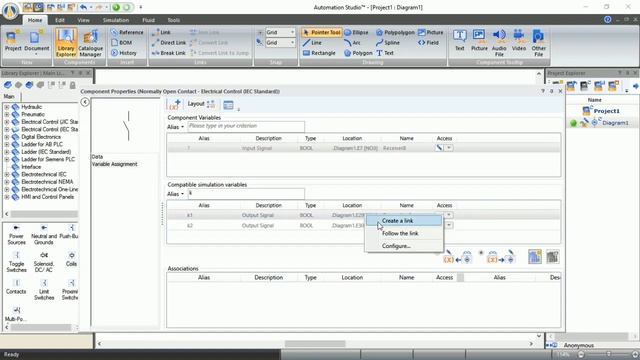Select the Polygon drawing tool

358,53
